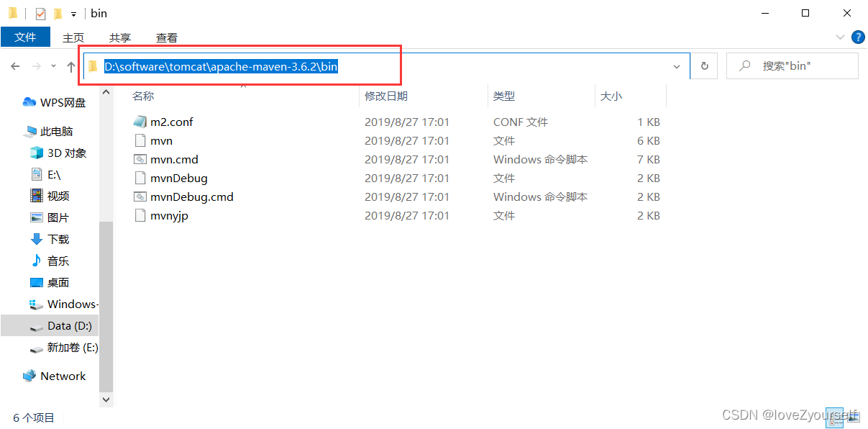Go up one folder level
Screen dimensions: 868x429
70,66
